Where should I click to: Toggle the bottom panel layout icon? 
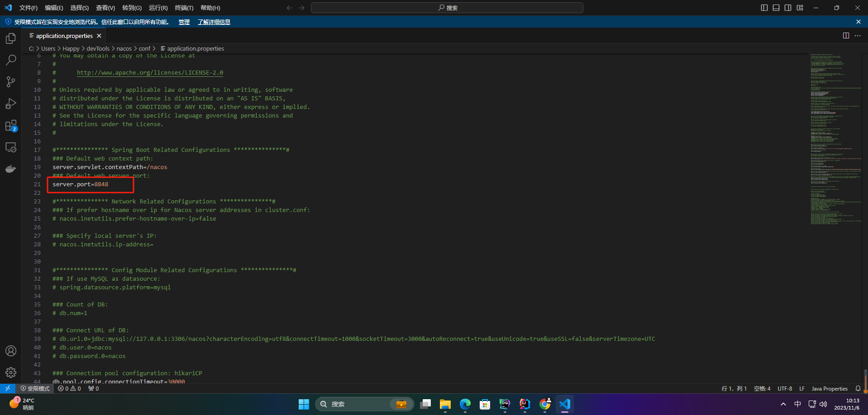click(x=776, y=8)
